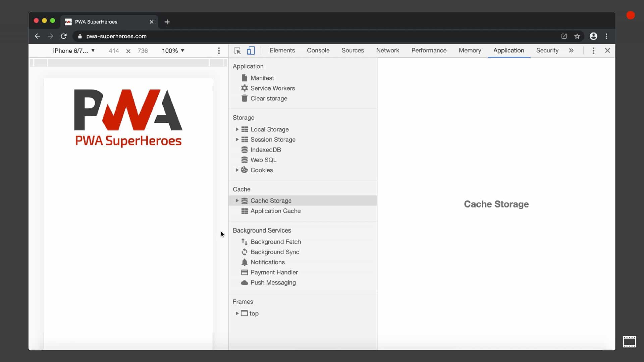Expand the Local Storage tree item
This screenshot has height=362, width=644.
click(237, 129)
